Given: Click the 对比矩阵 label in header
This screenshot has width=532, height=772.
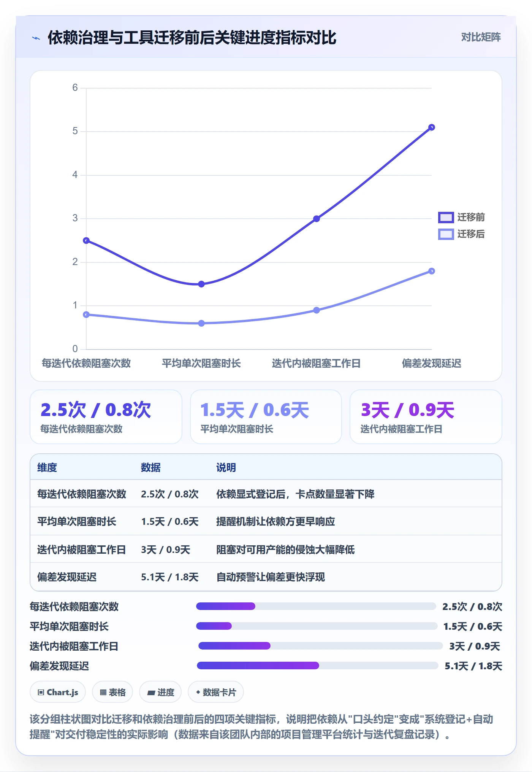Looking at the screenshot, I should tap(481, 37).
